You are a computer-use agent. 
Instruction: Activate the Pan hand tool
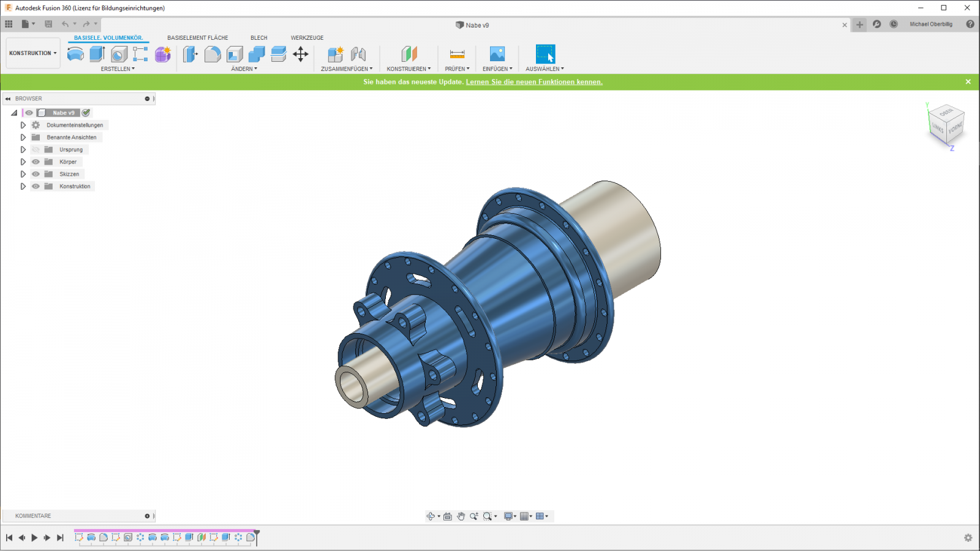461,516
